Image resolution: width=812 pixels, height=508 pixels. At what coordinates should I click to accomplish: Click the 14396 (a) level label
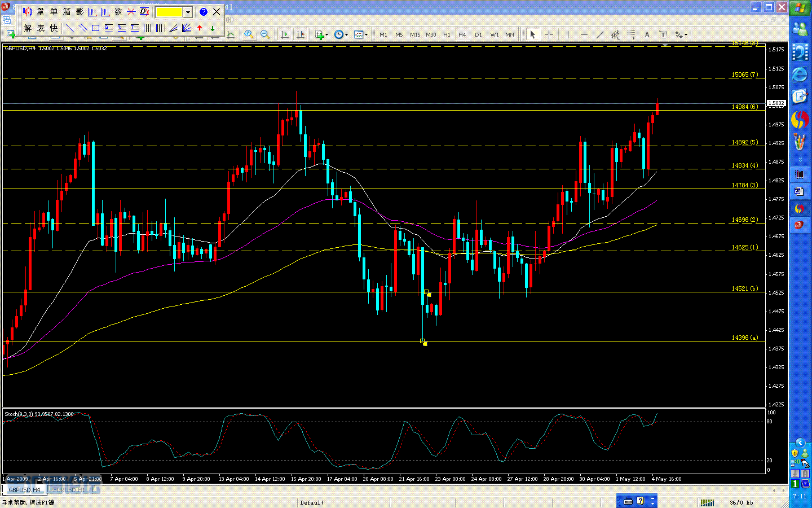[745, 338]
